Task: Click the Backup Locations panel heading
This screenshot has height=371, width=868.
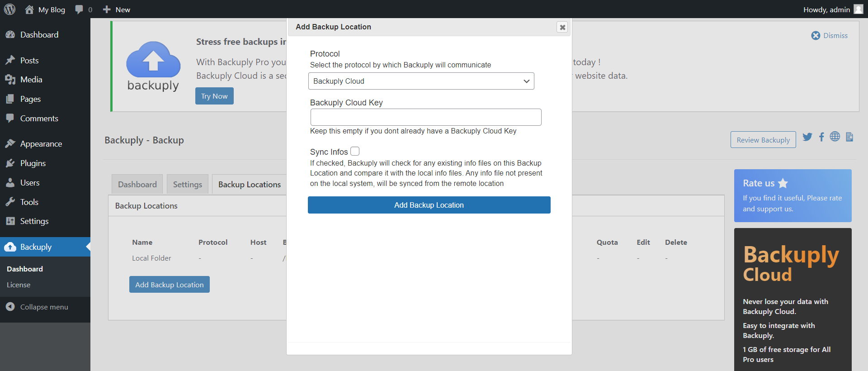Action: pos(146,206)
